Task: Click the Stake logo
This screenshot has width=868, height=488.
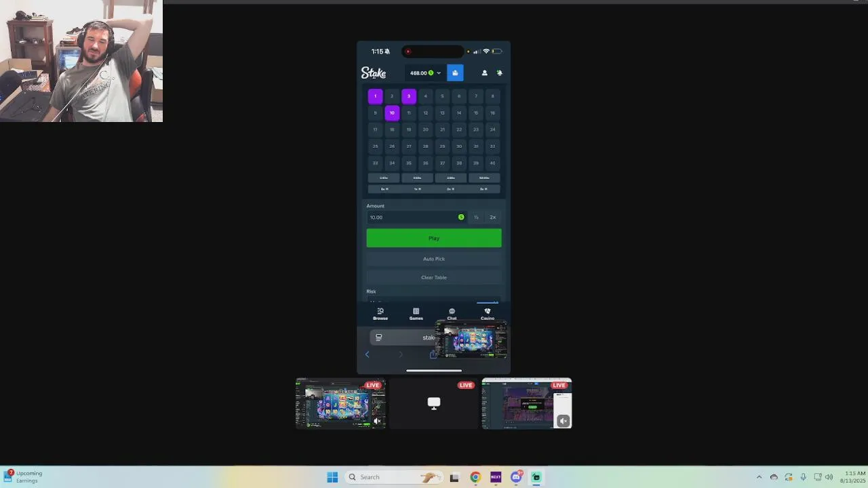Action: tap(373, 73)
